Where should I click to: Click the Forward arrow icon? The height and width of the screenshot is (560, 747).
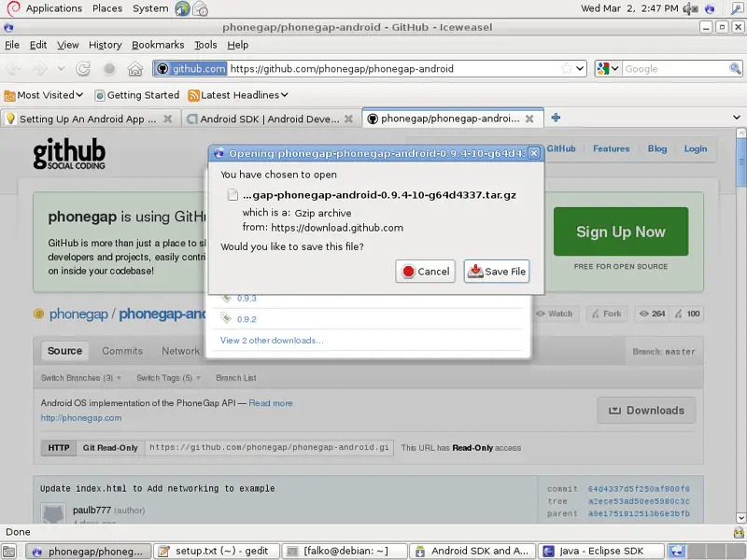click(x=39, y=68)
